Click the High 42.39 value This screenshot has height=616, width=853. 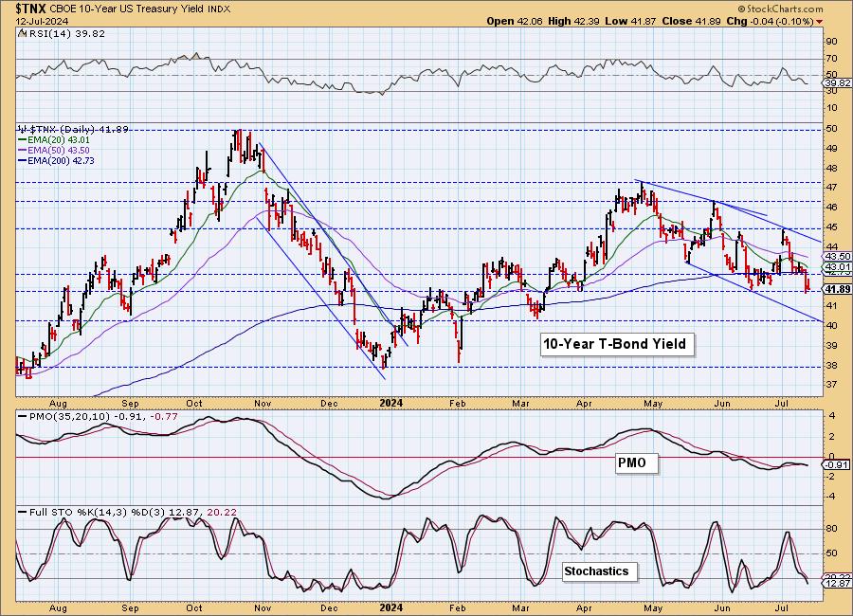coord(573,21)
